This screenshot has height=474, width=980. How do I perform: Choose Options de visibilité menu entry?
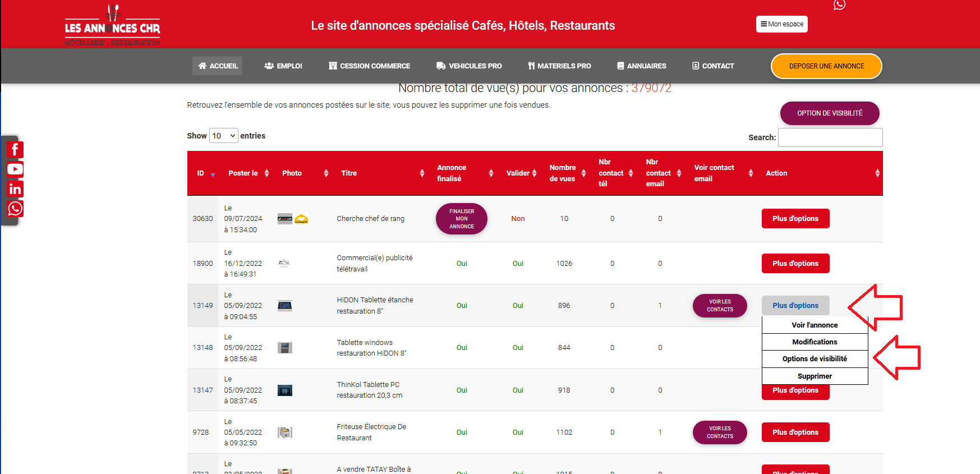point(815,359)
